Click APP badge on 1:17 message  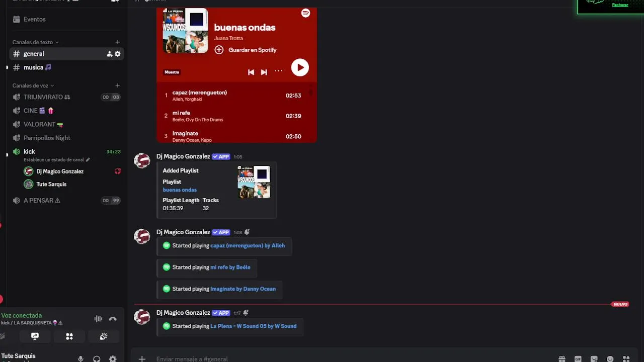(x=221, y=313)
